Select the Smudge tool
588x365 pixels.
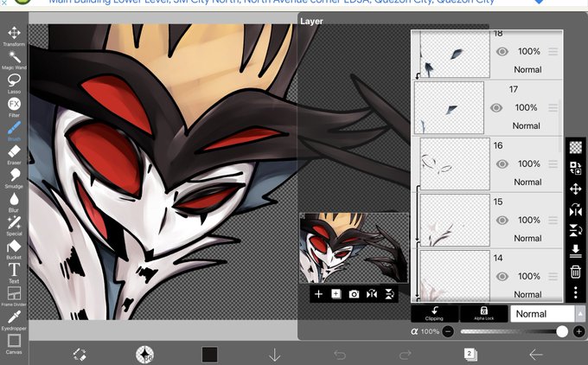[x=14, y=178]
